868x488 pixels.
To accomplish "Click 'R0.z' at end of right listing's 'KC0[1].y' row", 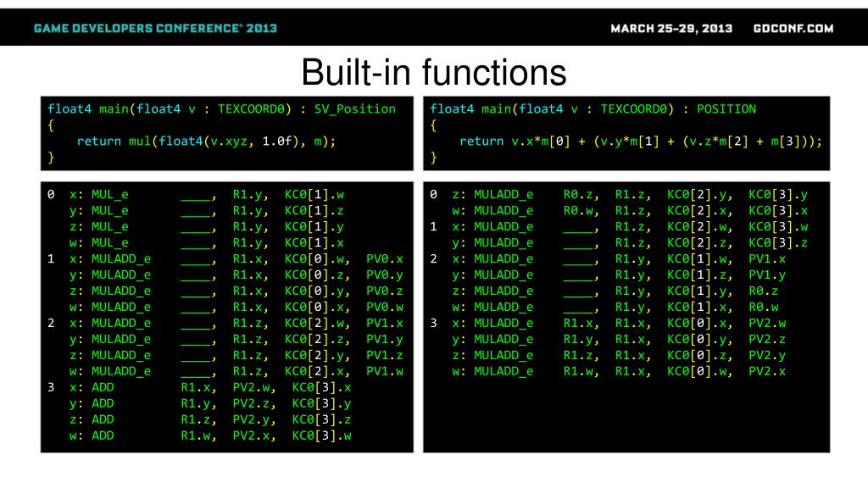I will 764,291.
